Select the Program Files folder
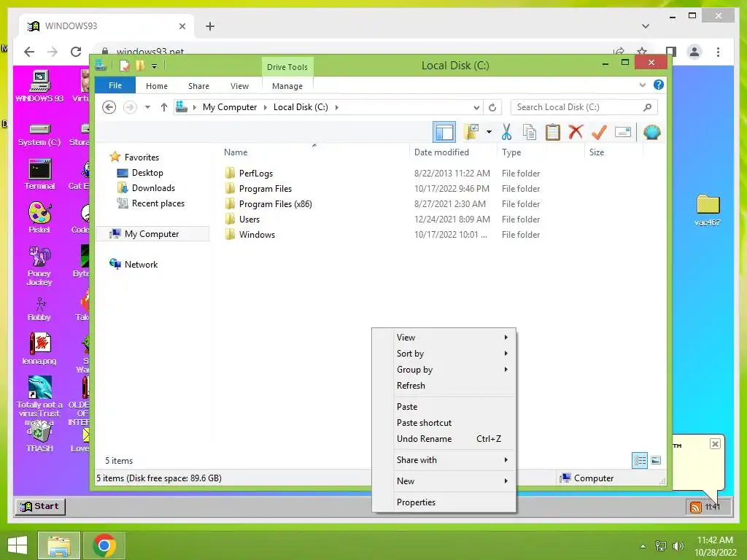Screen dimensions: 747x560 (x=266, y=189)
